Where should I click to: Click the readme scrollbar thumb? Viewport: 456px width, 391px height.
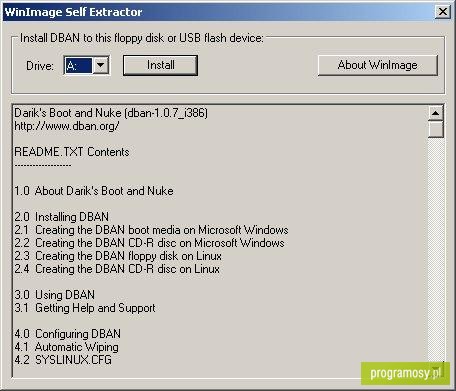435,129
